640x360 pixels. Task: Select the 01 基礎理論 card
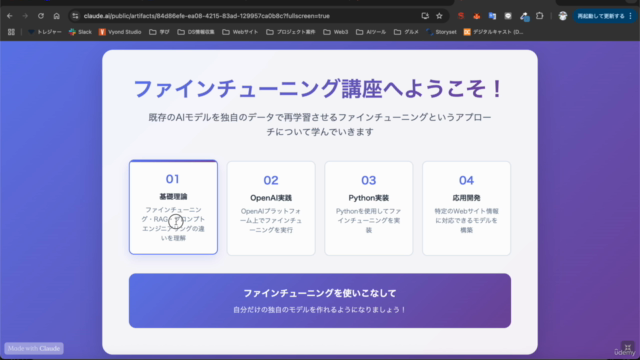(x=173, y=207)
